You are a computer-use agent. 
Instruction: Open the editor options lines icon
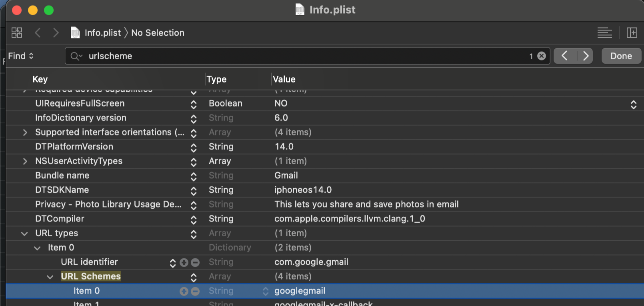[604, 33]
